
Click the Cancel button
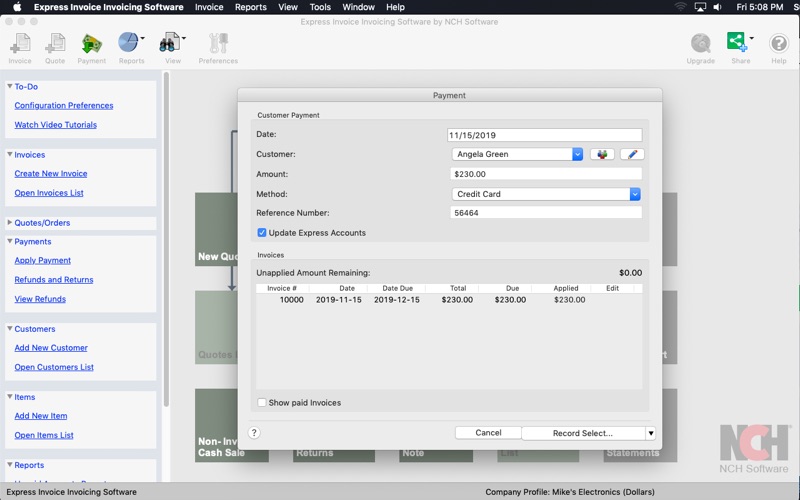[488, 433]
